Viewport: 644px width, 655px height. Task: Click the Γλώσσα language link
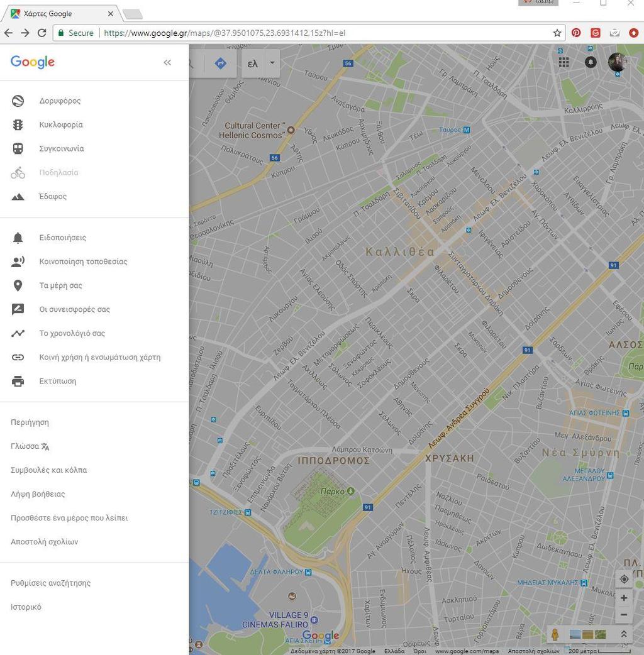click(30, 446)
